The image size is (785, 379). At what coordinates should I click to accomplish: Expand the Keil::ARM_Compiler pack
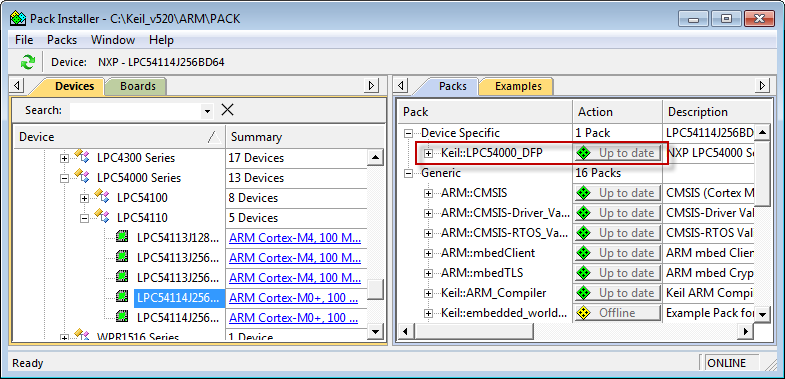(429, 293)
